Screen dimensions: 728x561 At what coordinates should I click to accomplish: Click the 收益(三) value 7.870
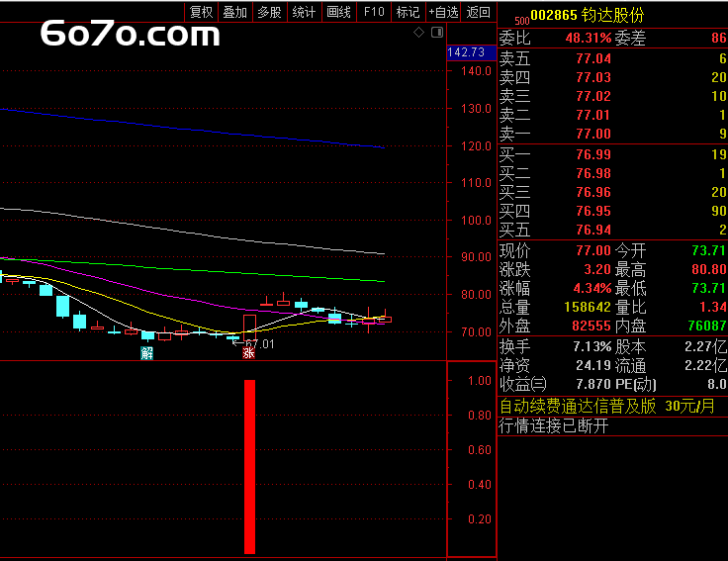[x=593, y=384]
